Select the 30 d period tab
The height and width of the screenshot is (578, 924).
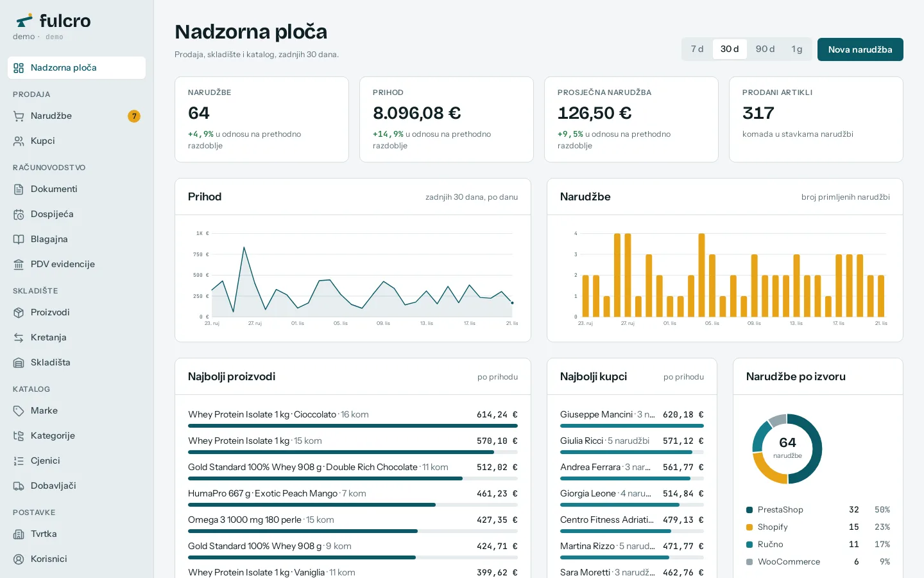click(x=730, y=49)
